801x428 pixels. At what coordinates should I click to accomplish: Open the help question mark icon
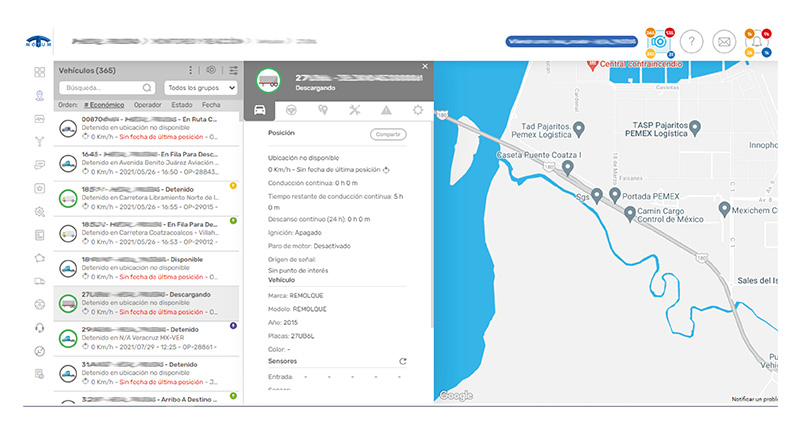click(x=694, y=42)
